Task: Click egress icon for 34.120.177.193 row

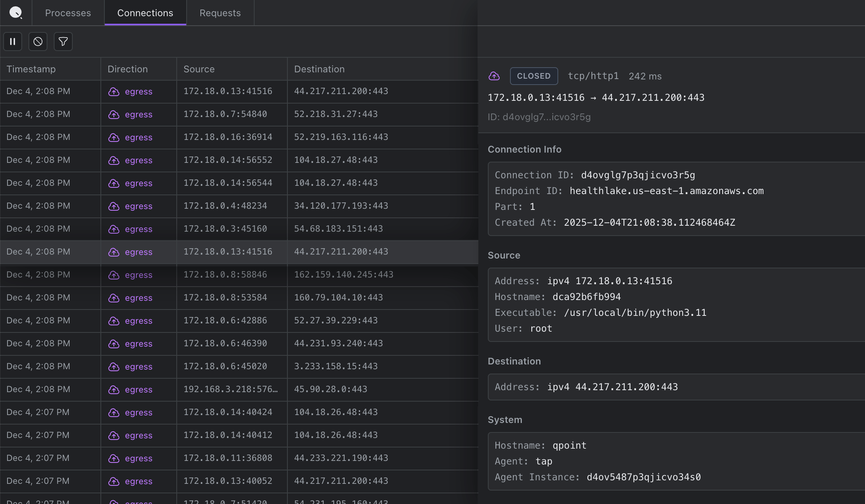Action: 114,206
